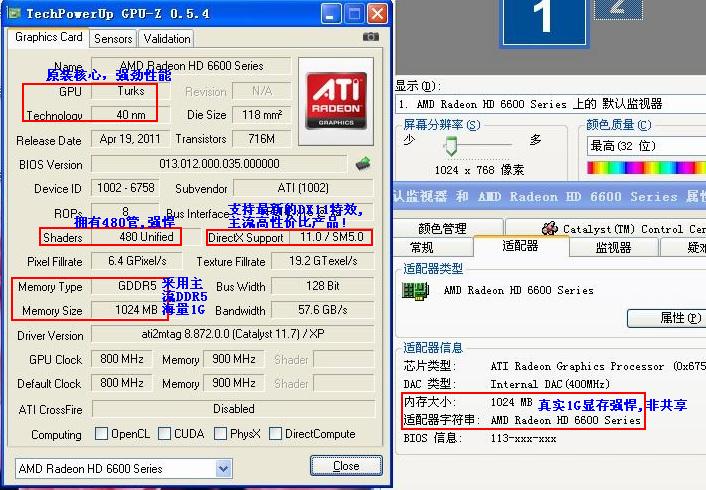This screenshot has height=490, width=706.
Task: Toggle the PhysX checkbox
Action: coord(220,434)
